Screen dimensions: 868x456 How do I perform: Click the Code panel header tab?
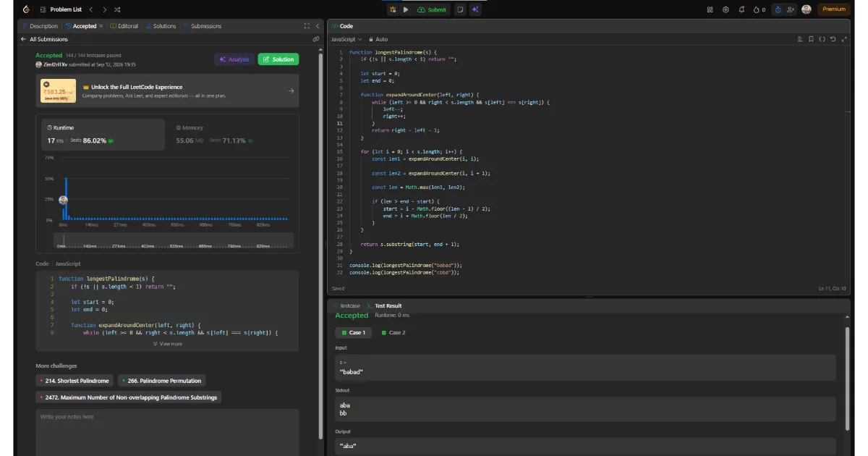tap(342, 26)
